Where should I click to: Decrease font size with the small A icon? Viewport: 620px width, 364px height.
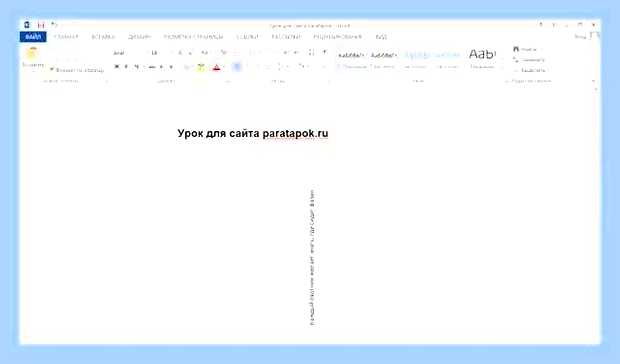[190, 53]
